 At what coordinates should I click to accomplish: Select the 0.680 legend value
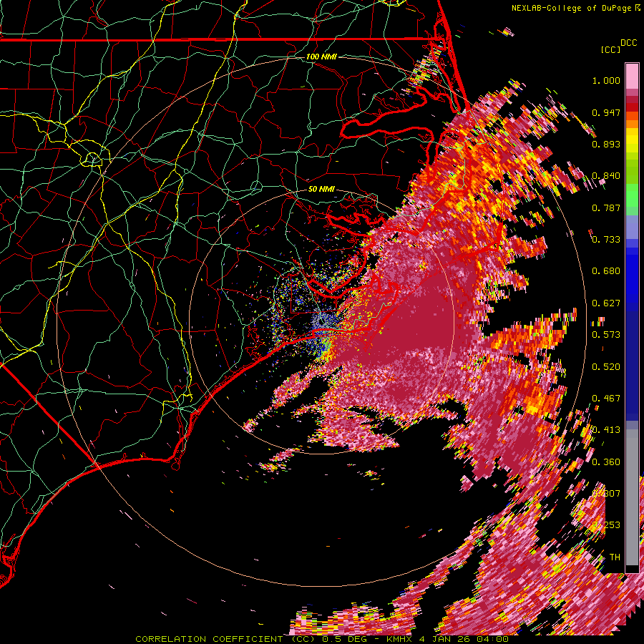606,271
